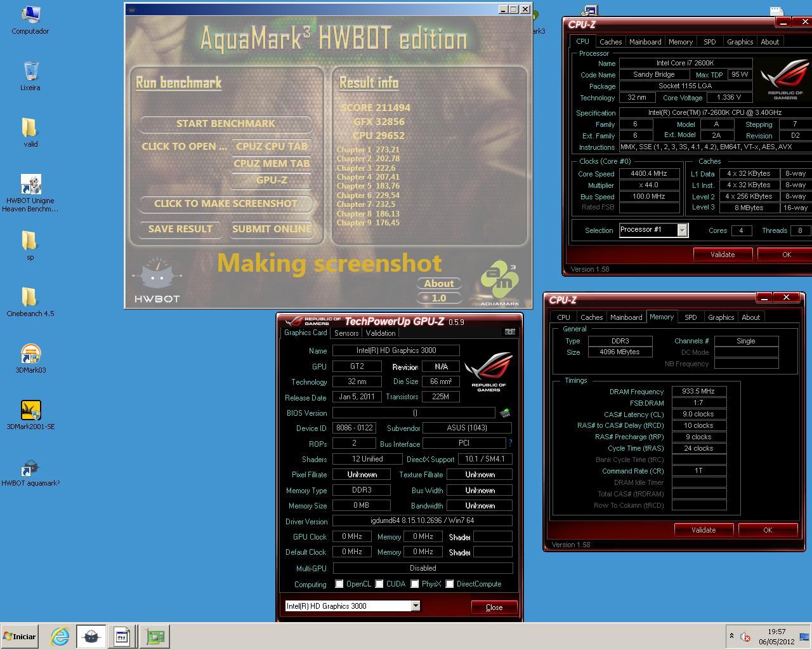
Task: Click Chapter 1 273,21 result line
Action: click(x=368, y=150)
